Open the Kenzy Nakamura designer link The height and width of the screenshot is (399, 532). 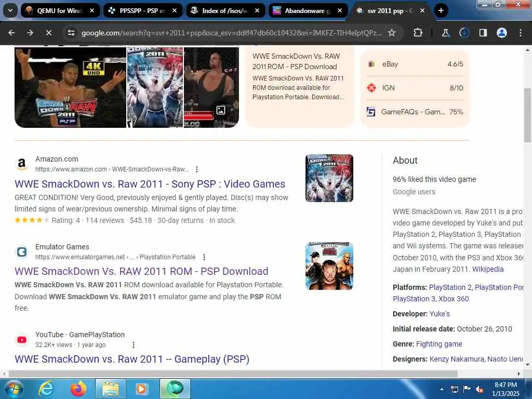tap(457, 359)
